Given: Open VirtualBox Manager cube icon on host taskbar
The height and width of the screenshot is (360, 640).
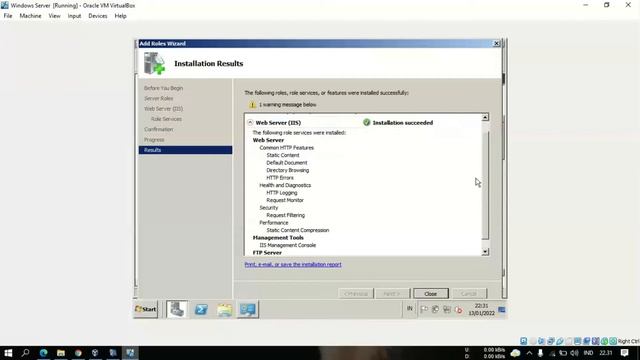Looking at the screenshot, I should [95, 353].
